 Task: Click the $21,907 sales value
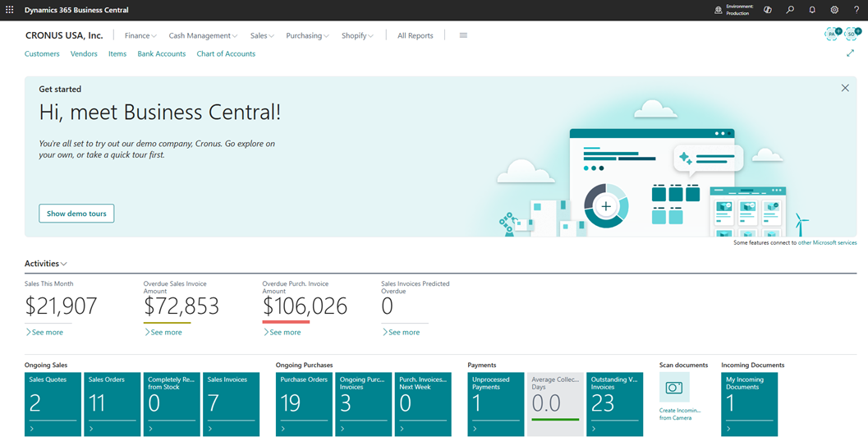tap(61, 306)
